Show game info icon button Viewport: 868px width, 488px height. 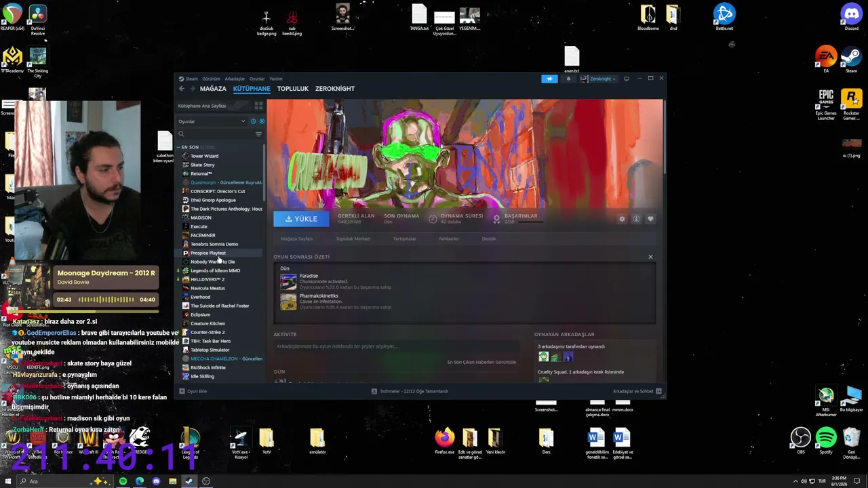(636, 219)
